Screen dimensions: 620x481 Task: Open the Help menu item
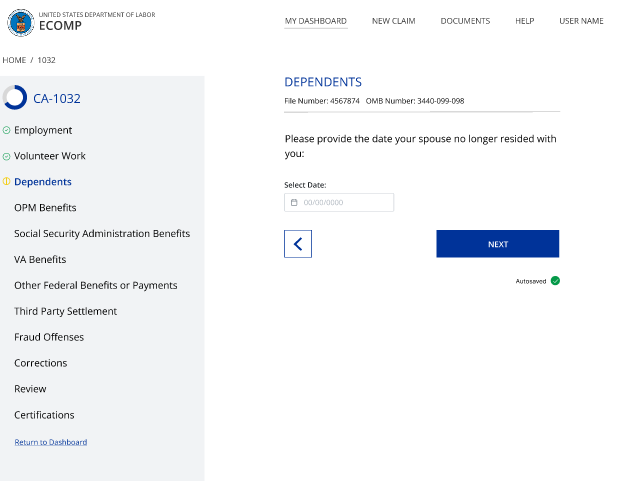tap(525, 21)
